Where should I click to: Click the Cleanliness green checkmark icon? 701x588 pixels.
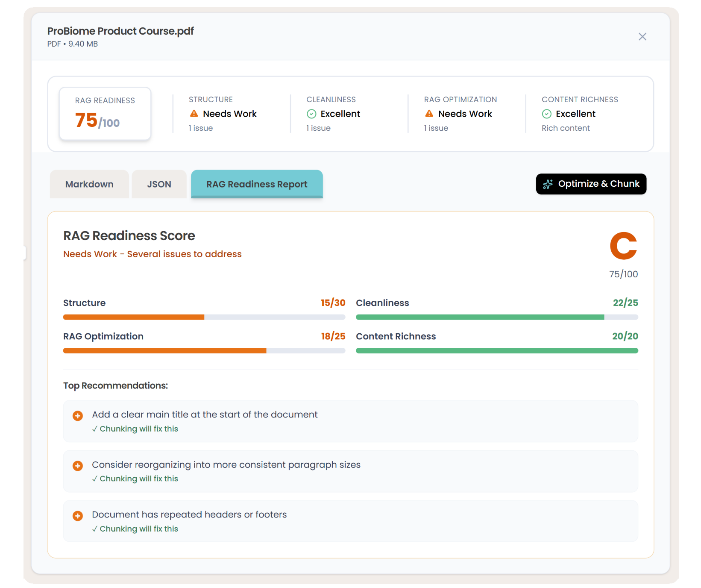click(311, 114)
